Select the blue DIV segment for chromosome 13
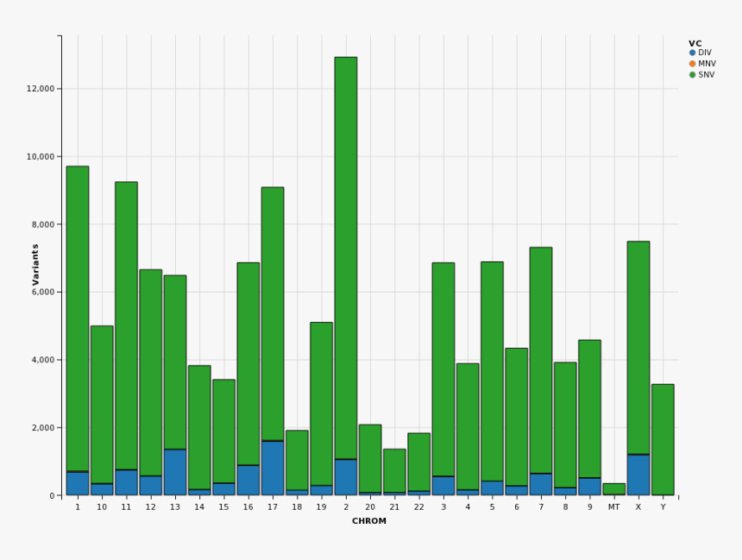The width and height of the screenshot is (742, 560). pyautogui.click(x=175, y=473)
